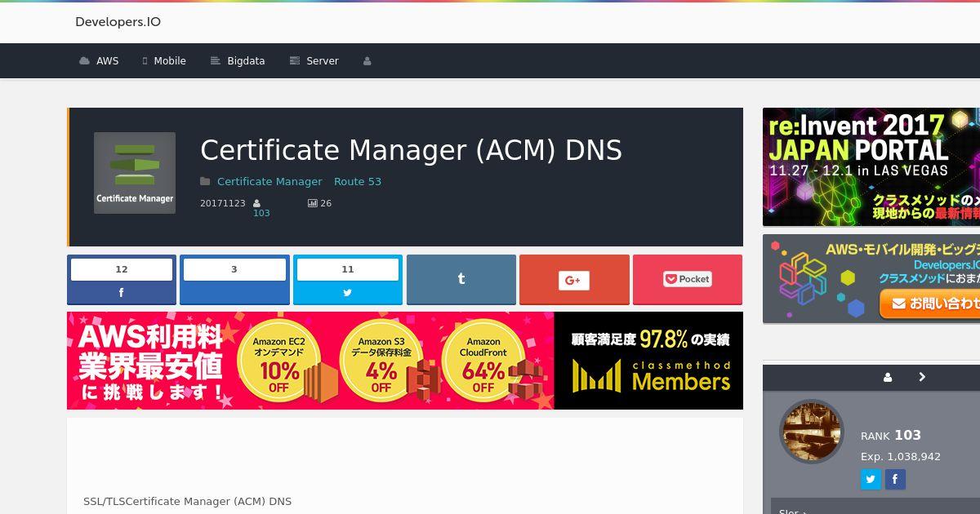This screenshot has height=514, width=980.
Task: Share on Facebook button showing 12
Action: point(122,279)
